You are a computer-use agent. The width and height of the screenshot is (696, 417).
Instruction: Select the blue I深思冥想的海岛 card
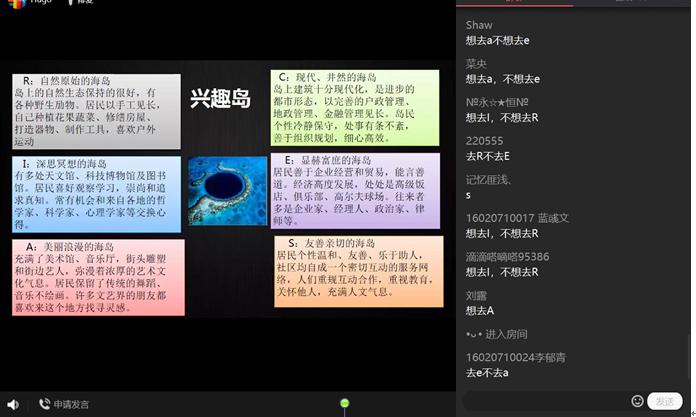(x=96, y=193)
